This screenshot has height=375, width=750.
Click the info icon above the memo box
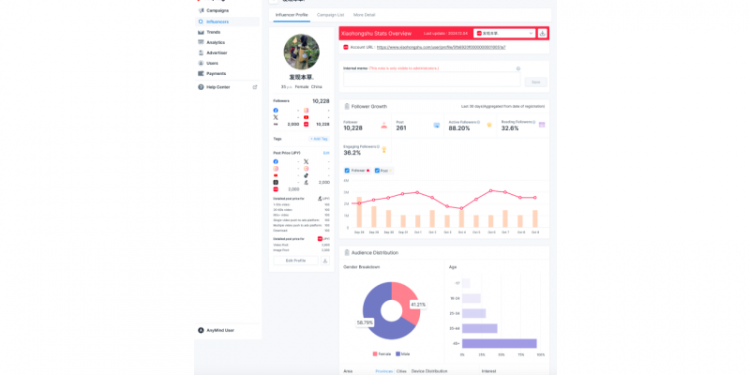coord(518,68)
